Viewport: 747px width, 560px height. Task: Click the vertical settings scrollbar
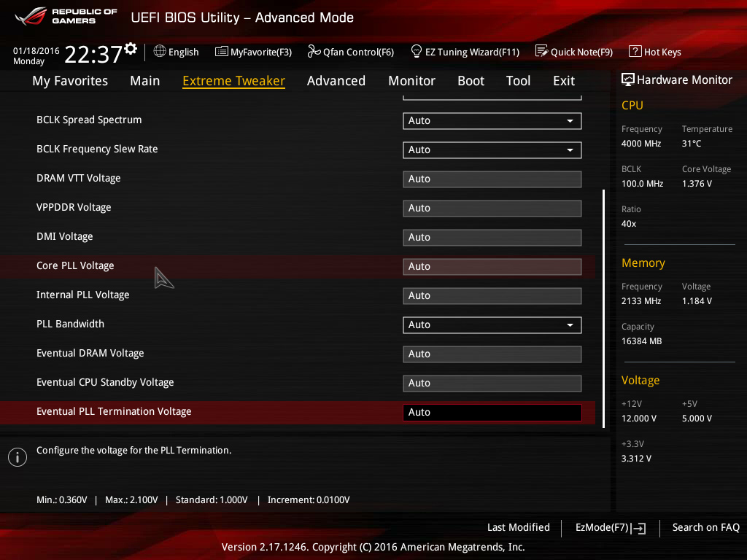pyautogui.click(x=603, y=308)
